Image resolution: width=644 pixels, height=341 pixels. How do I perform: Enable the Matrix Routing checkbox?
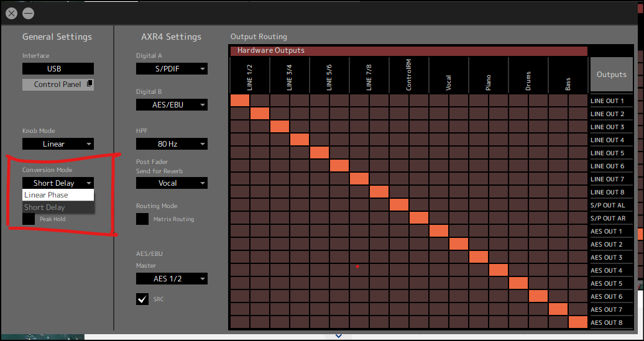[x=142, y=219]
